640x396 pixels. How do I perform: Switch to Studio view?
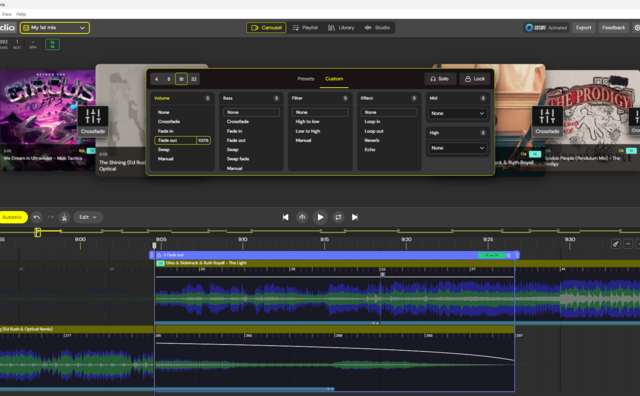click(x=377, y=28)
